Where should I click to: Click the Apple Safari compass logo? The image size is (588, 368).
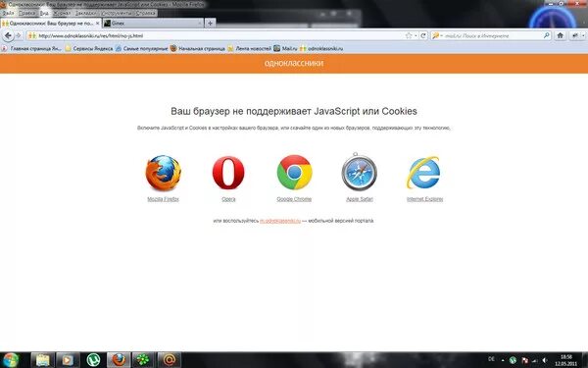360,172
